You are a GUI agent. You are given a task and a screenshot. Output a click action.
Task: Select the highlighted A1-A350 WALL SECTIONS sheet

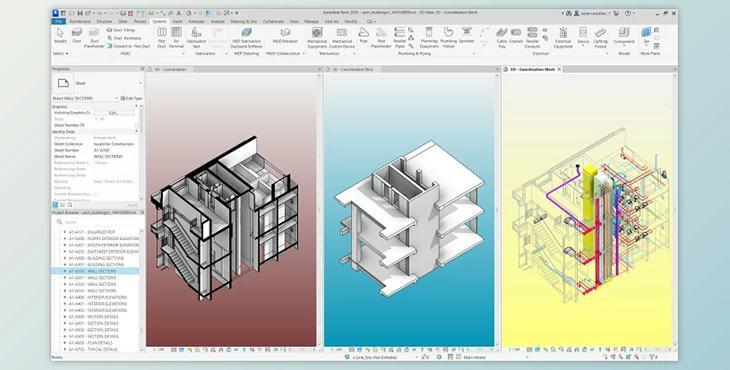coord(95,271)
